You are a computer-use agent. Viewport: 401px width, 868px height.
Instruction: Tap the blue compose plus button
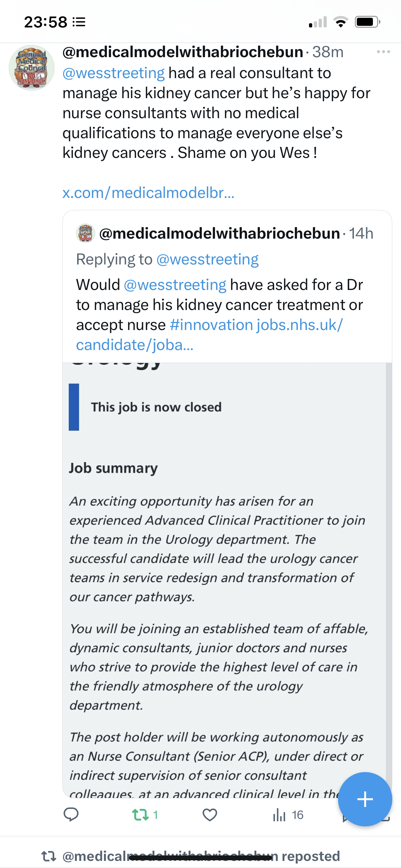tap(365, 799)
